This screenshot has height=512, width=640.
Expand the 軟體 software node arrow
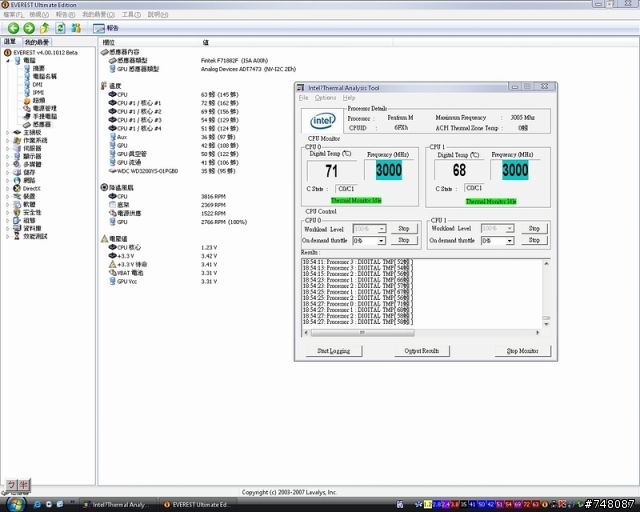[x=8, y=204]
